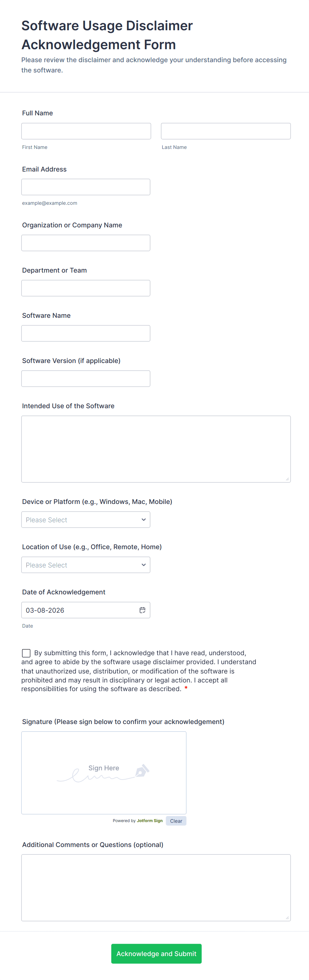Focus the First Name input field
The height and width of the screenshot is (980, 309).
(x=86, y=131)
